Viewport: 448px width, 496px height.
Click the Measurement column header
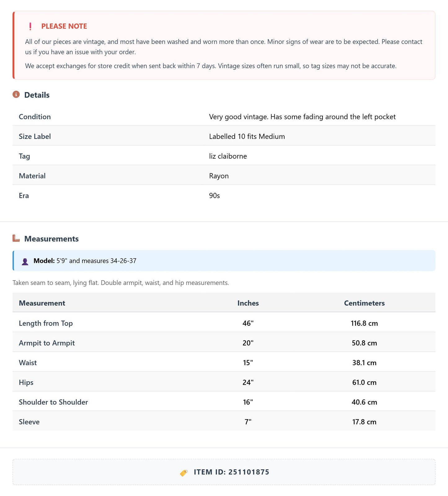(x=42, y=303)
